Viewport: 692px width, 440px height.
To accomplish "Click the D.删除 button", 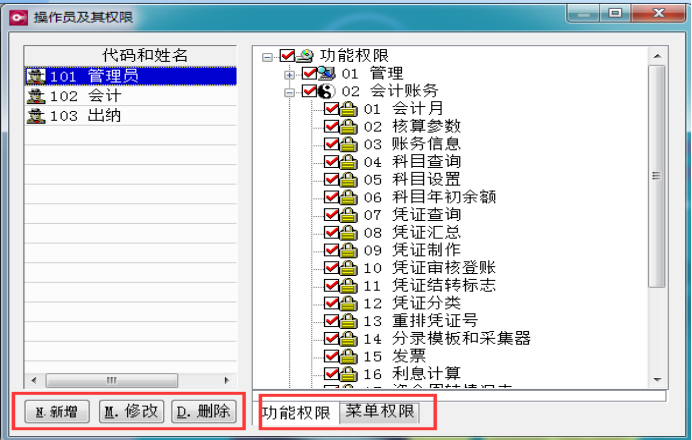I will [x=203, y=411].
